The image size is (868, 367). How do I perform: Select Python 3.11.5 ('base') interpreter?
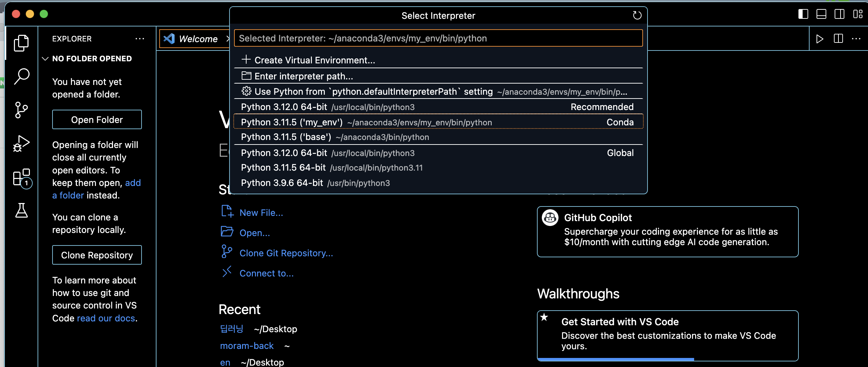coord(438,137)
